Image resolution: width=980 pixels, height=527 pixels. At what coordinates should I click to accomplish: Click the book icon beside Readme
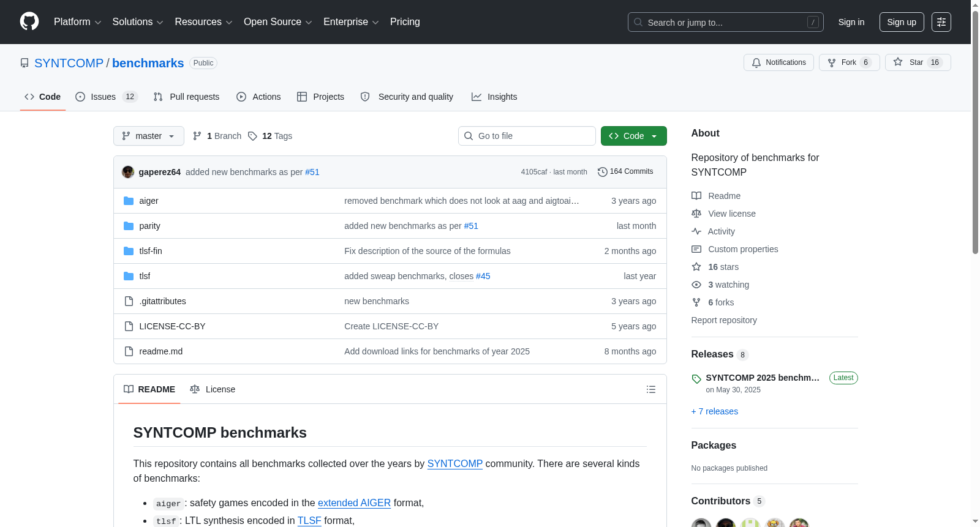pyautogui.click(x=696, y=196)
